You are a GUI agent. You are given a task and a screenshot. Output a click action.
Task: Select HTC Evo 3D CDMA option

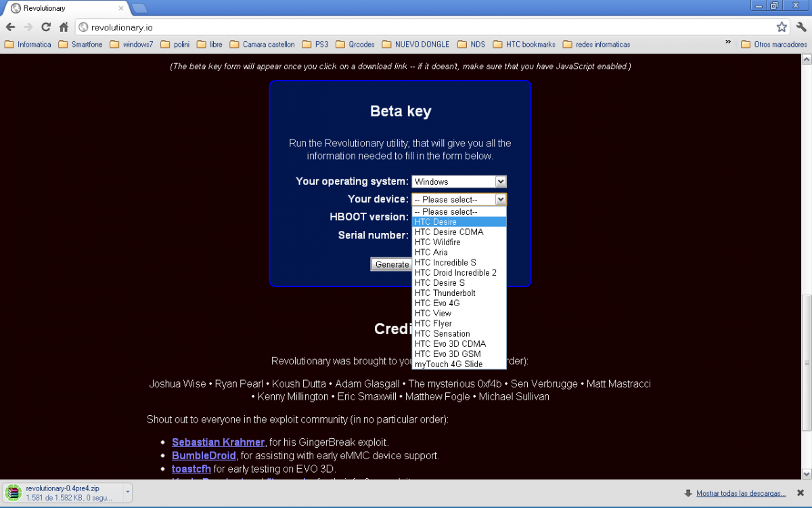point(459,343)
